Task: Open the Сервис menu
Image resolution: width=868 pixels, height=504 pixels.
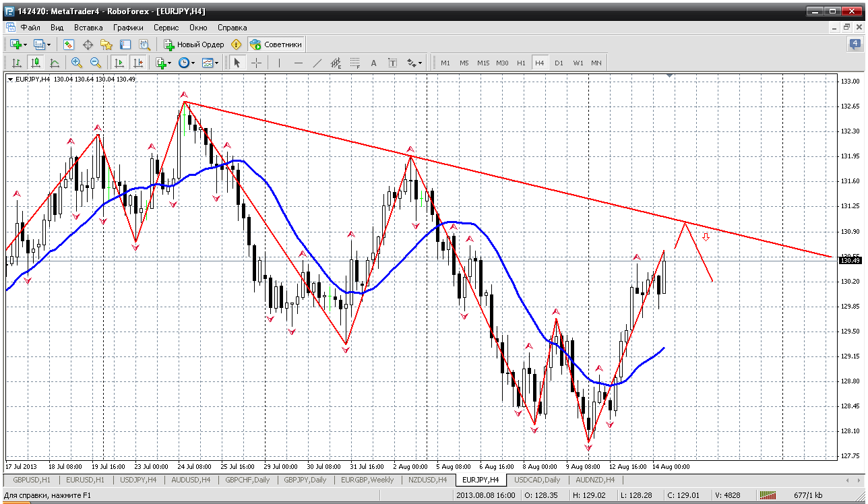Action: [x=166, y=28]
